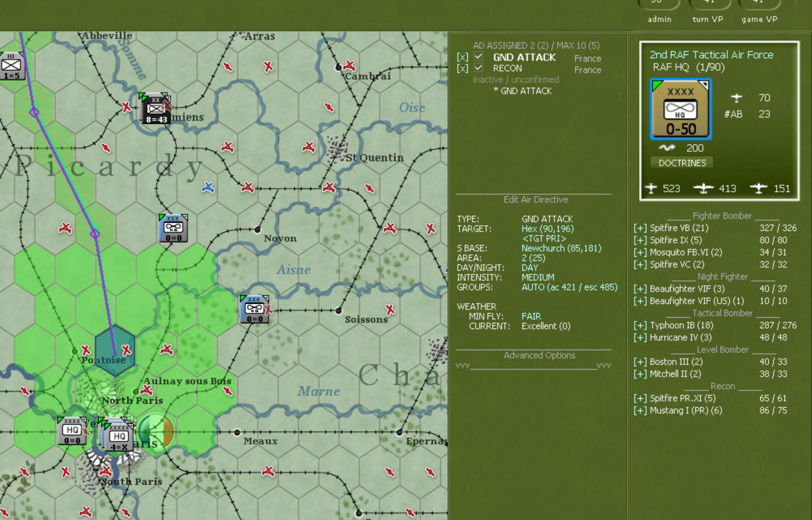Select the RECON directive entry
This screenshot has width=812, height=520.
point(507,69)
